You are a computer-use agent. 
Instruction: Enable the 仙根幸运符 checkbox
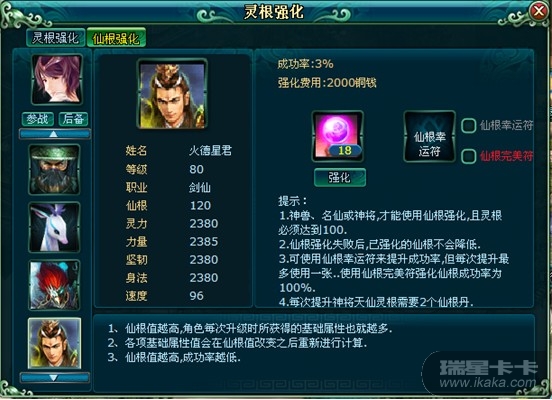[469, 126]
